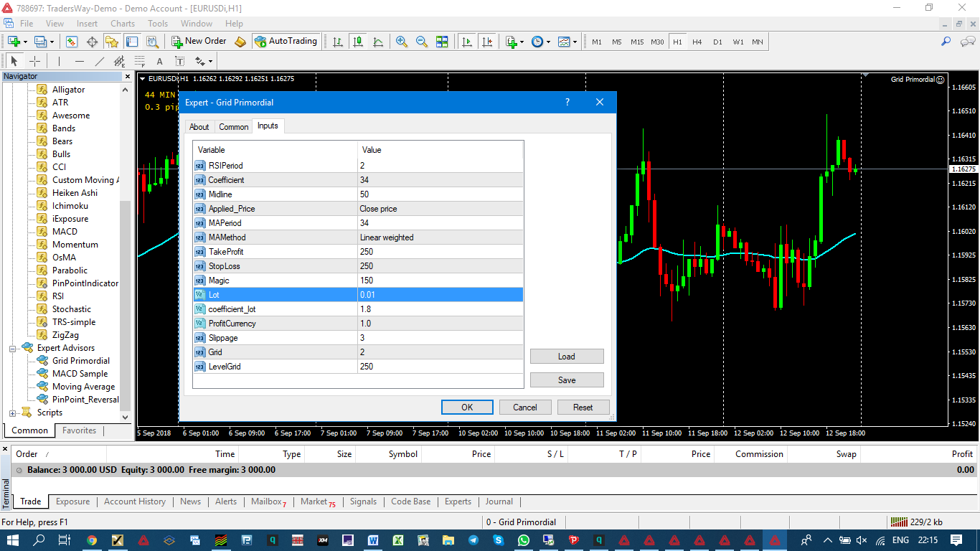Toggle chart shift icon
980x551 pixels.
click(x=488, y=42)
